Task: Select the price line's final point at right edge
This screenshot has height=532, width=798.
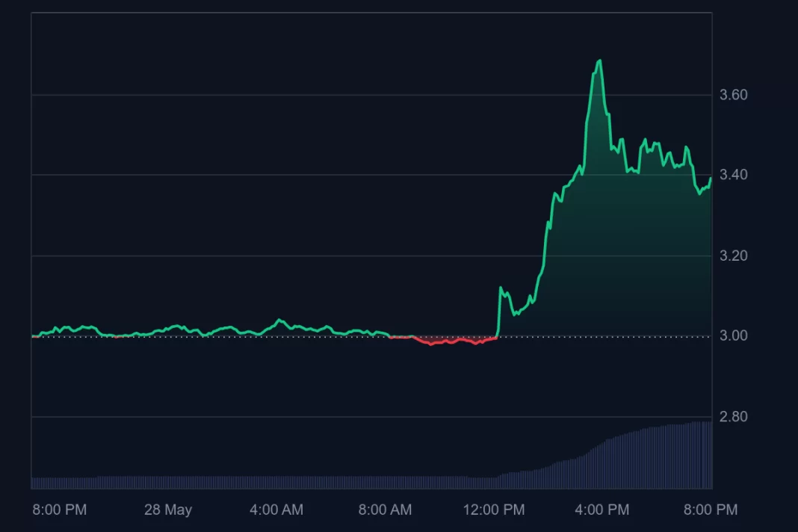Action: pos(711,178)
